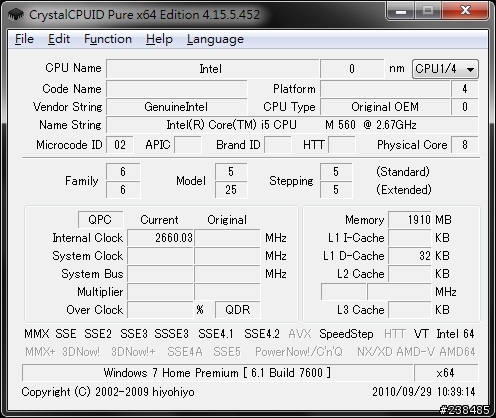Click the SpeedStep feature label
The width and height of the screenshot is (496, 418).
pos(346,334)
